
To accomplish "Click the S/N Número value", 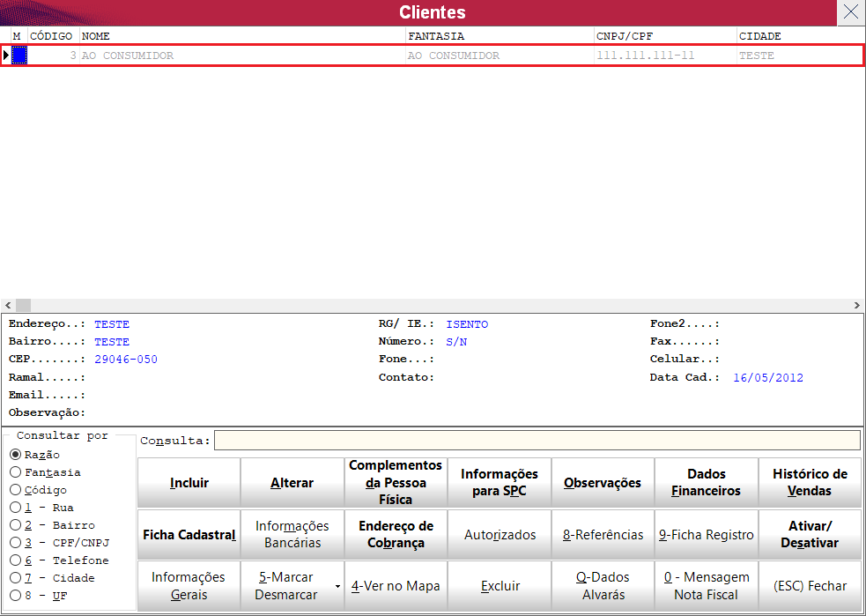I will pyautogui.click(x=456, y=342).
